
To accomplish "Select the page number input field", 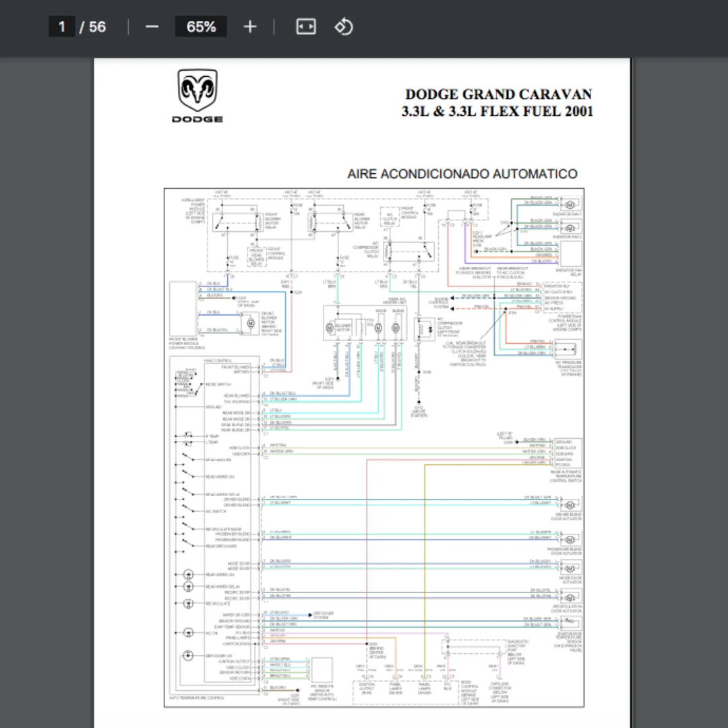I will pos(62,26).
